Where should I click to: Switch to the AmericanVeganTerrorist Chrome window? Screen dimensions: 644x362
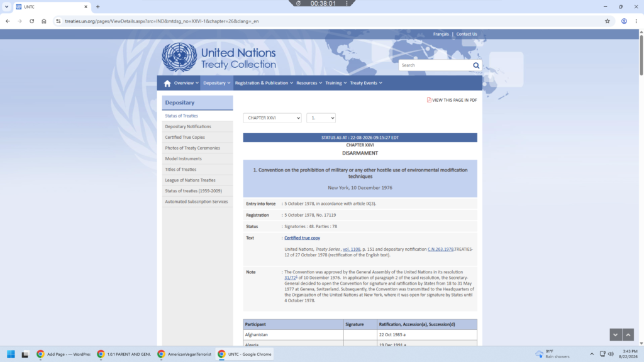click(x=184, y=354)
